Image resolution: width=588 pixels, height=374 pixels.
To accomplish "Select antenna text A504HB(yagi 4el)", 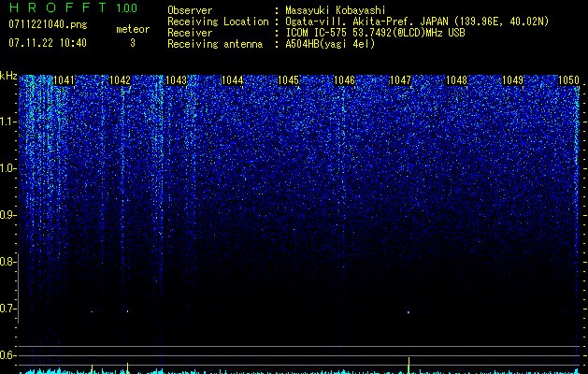I will point(330,44).
